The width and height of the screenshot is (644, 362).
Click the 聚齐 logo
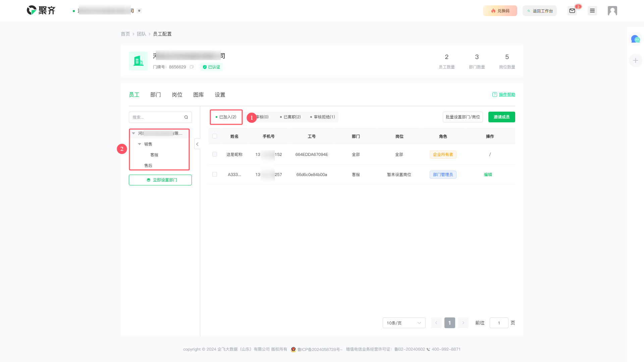pyautogui.click(x=41, y=10)
